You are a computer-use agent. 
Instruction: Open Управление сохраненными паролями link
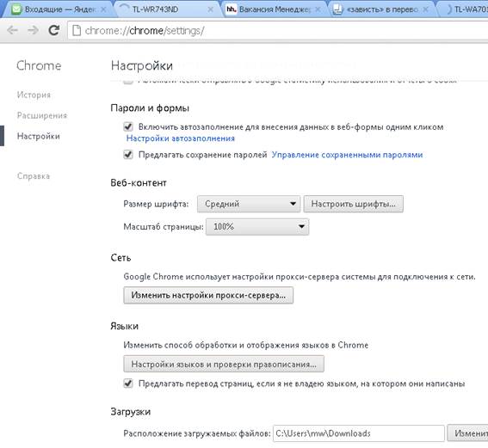click(347, 155)
